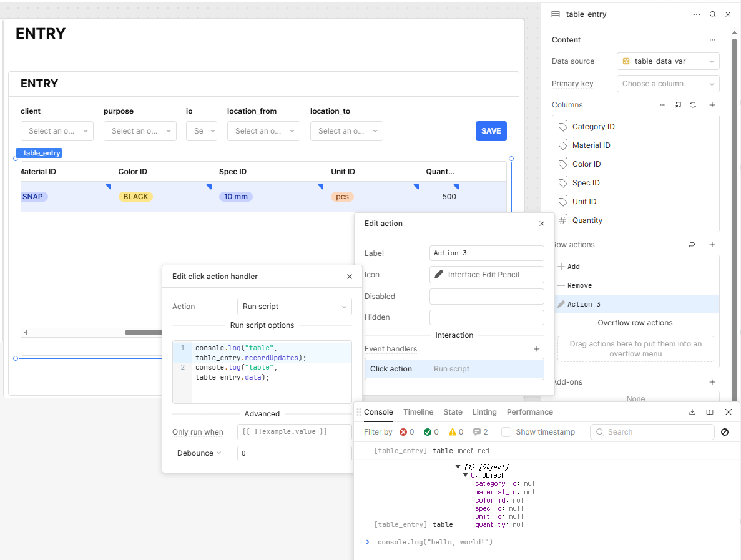Click the blue SAVE button
The width and height of the screenshot is (741, 560).
click(491, 131)
